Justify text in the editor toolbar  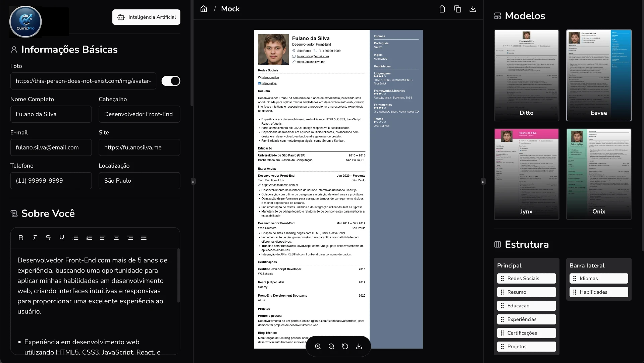click(x=144, y=238)
